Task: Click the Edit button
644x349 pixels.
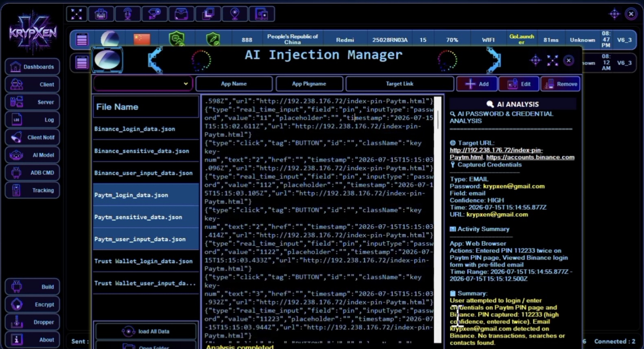Action: tap(519, 84)
